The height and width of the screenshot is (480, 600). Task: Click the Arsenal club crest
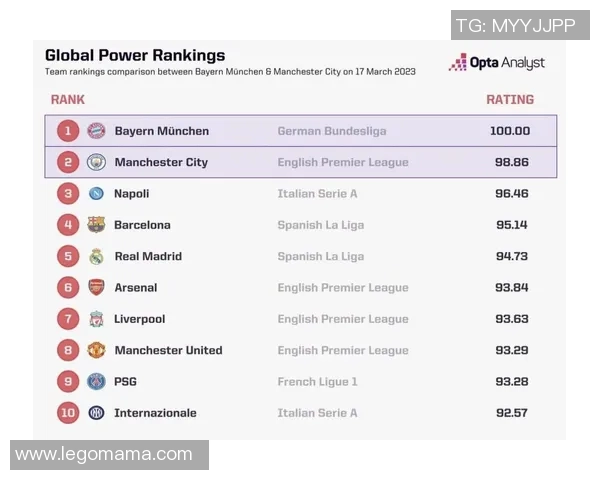(96, 288)
